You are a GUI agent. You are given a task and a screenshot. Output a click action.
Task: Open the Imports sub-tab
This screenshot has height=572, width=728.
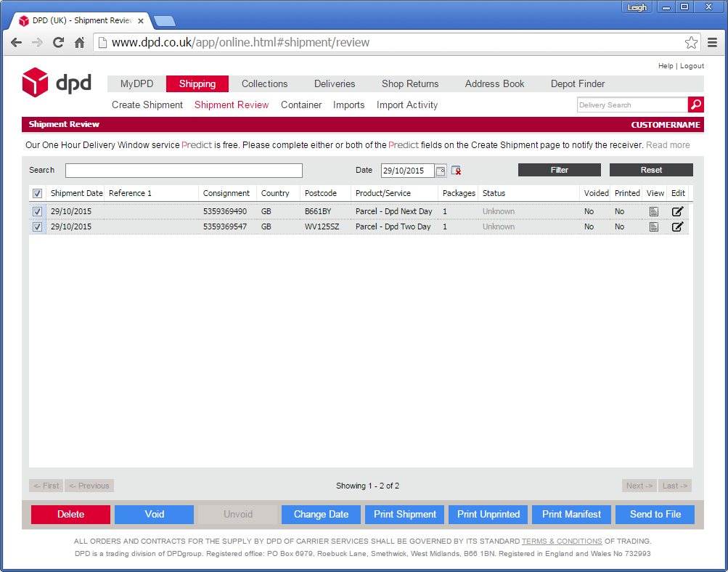(348, 105)
